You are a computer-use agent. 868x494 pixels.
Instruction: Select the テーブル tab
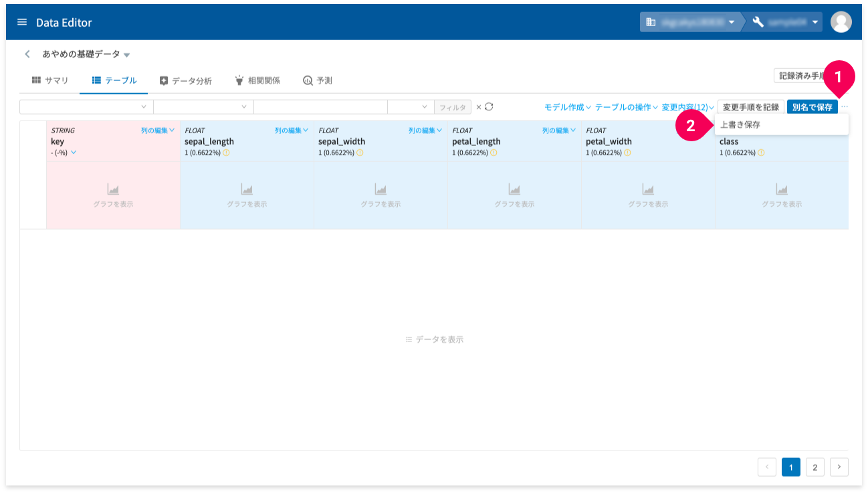(114, 80)
